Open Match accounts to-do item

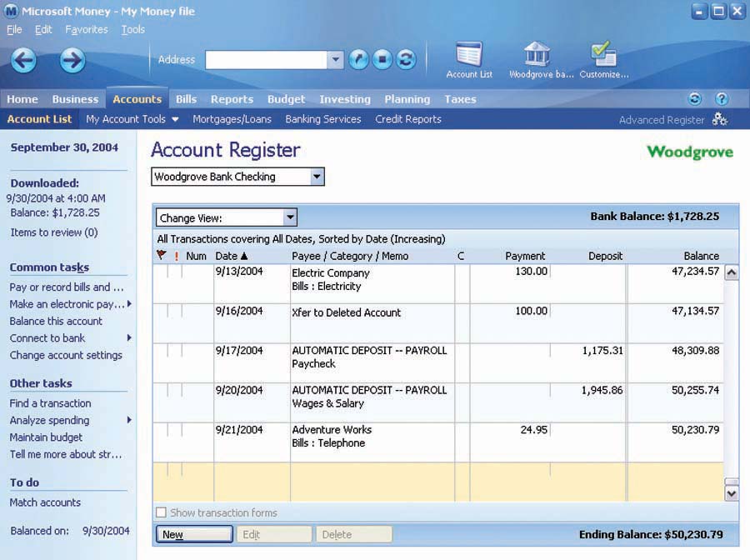45,502
